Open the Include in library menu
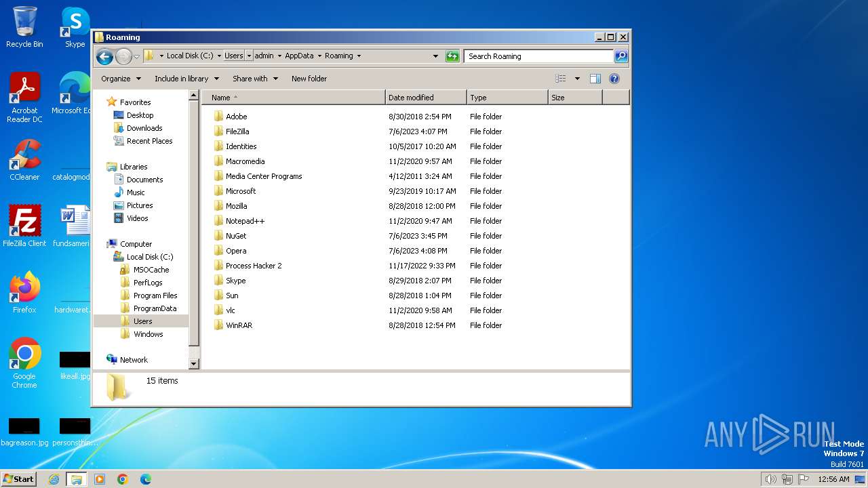 coord(186,79)
